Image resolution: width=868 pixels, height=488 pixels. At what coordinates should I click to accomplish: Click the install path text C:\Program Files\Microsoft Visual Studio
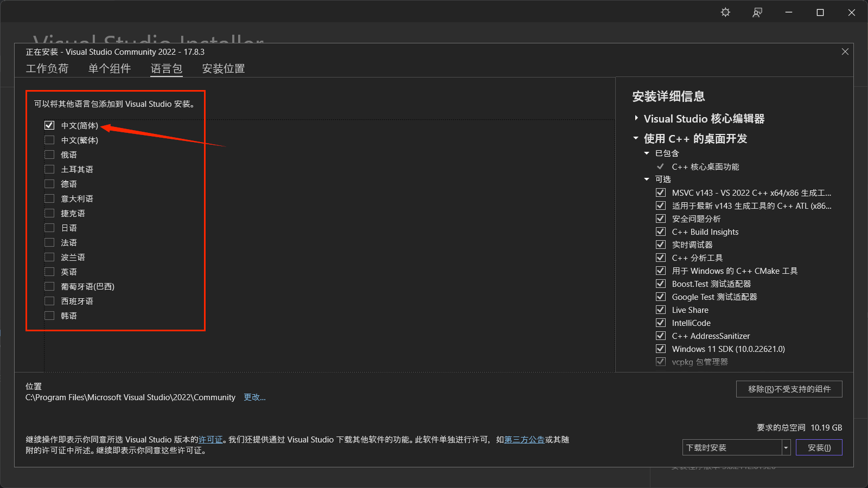(130, 397)
